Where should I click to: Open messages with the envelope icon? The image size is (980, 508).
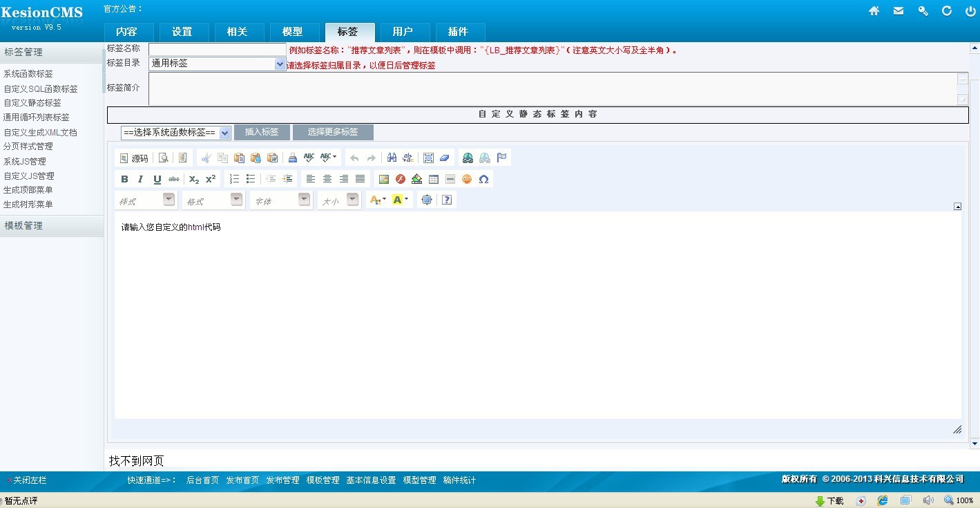pyautogui.click(x=899, y=10)
